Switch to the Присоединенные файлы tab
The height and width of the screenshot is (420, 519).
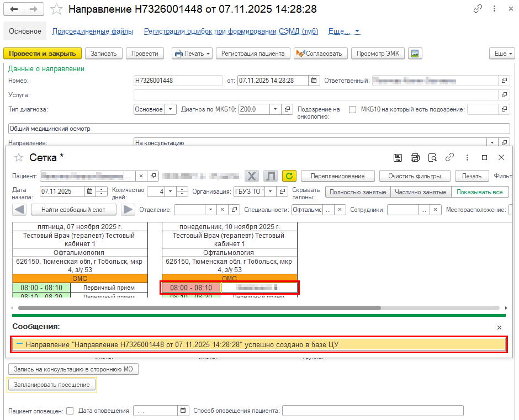(x=92, y=31)
